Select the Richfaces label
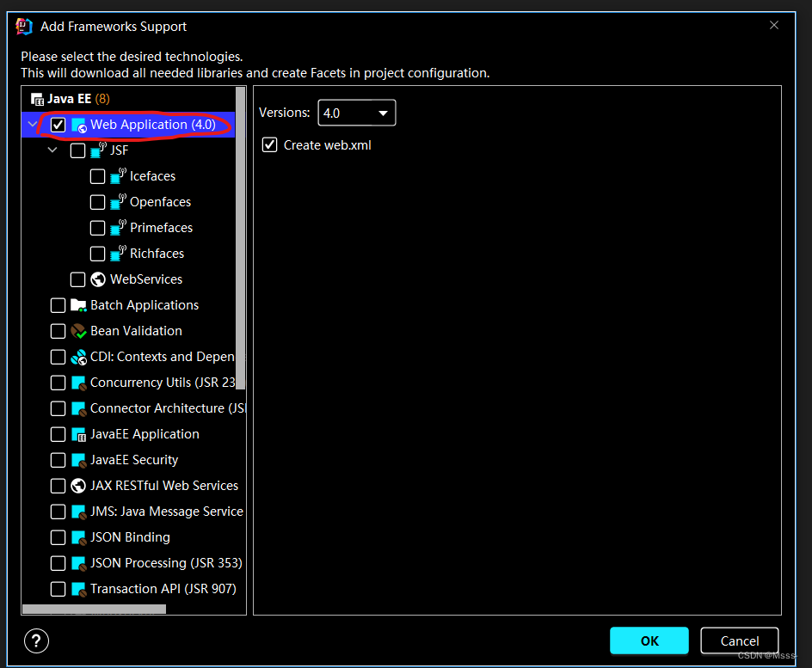The image size is (812, 668). [x=157, y=254]
